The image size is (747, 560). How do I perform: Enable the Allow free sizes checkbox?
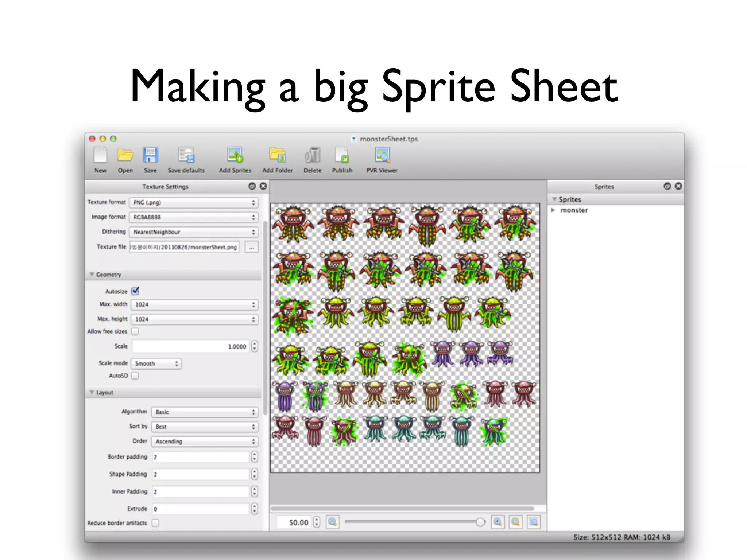coord(135,331)
